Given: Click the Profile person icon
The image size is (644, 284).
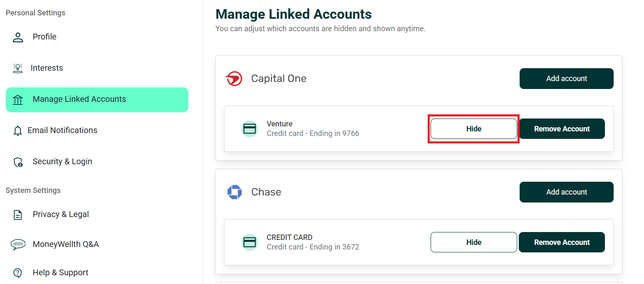Looking at the screenshot, I should click(18, 37).
